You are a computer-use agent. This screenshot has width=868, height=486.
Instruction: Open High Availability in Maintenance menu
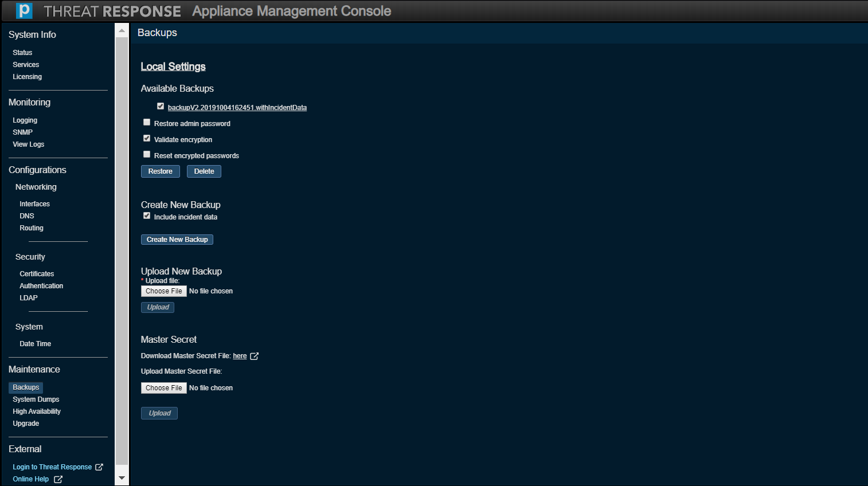pos(37,411)
